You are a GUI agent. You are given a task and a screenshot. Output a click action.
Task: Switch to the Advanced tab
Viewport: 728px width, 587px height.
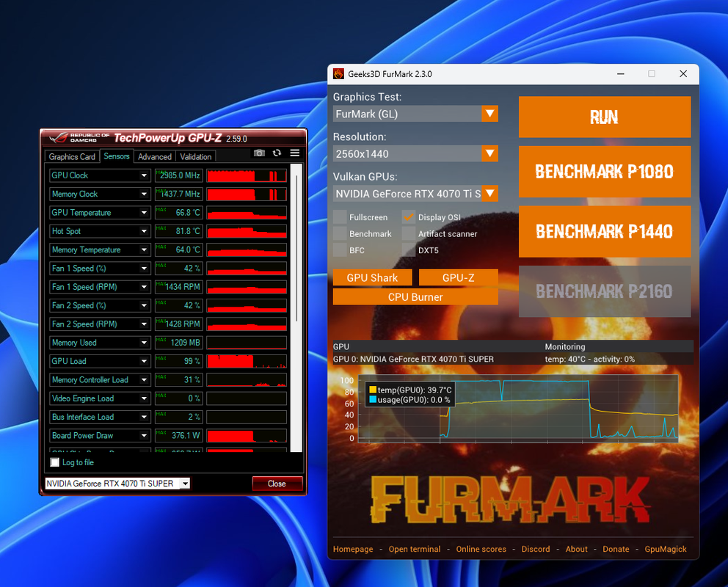(x=155, y=157)
